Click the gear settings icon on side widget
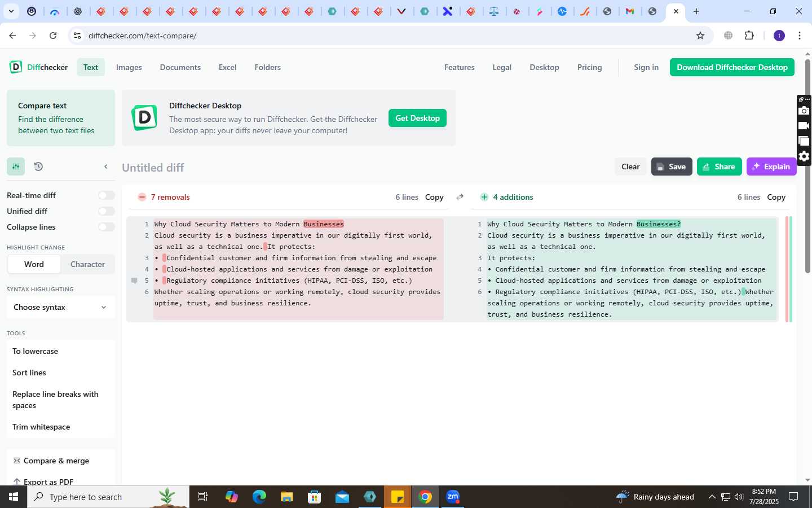The image size is (812, 508). pyautogui.click(x=804, y=156)
